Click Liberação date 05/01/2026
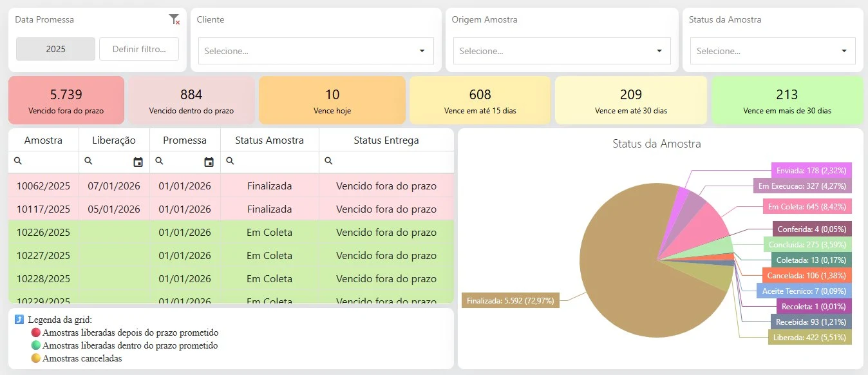The image size is (868, 375). (x=114, y=209)
